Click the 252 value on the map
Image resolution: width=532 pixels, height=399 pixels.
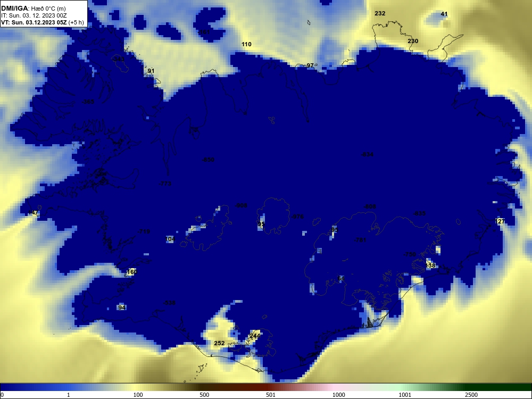click(219, 343)
